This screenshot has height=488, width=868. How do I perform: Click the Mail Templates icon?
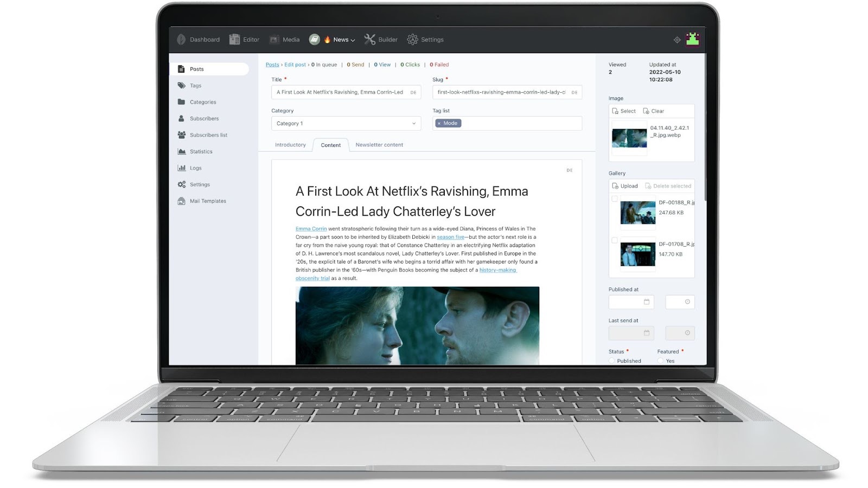point(181,201)
